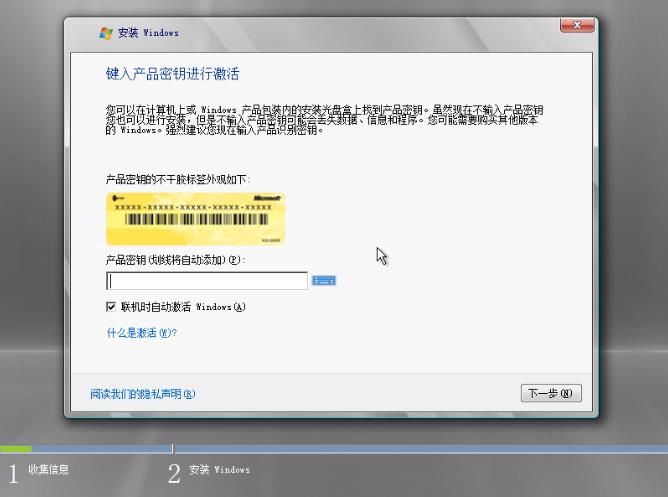Click the Windows flag icon in the title bar
This screenshot has height=497, width=668.
[x=105, y=33]
